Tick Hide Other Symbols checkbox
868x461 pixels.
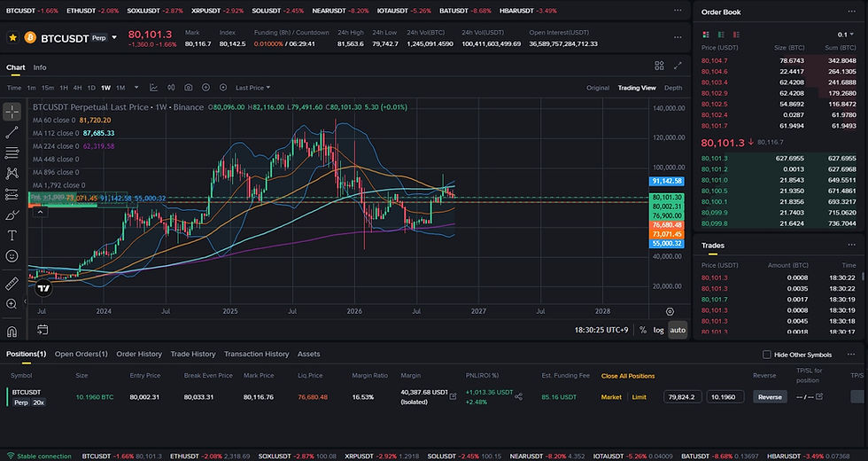tap(767, 355)
